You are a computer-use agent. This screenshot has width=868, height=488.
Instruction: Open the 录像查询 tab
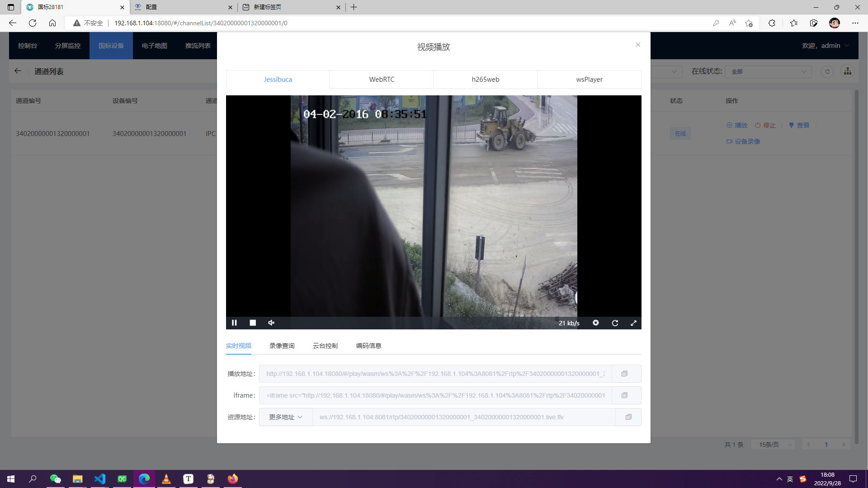[x=282, y=346]
